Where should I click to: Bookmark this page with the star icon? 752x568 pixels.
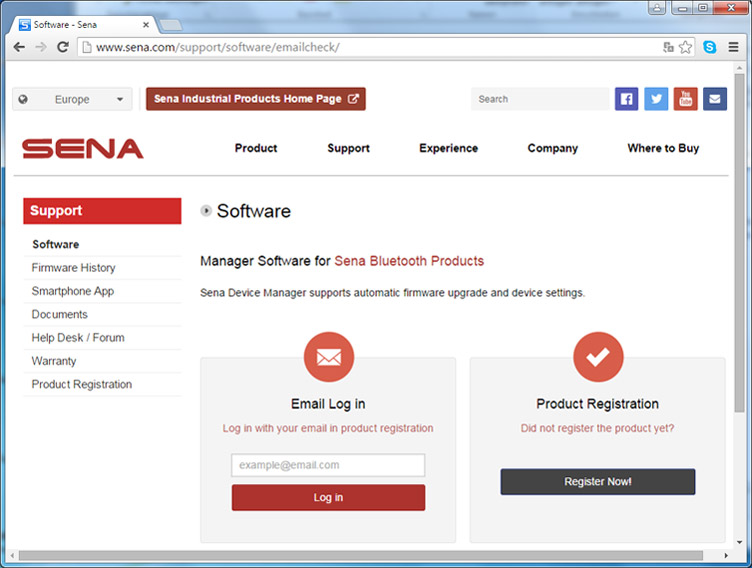(685, 47)
